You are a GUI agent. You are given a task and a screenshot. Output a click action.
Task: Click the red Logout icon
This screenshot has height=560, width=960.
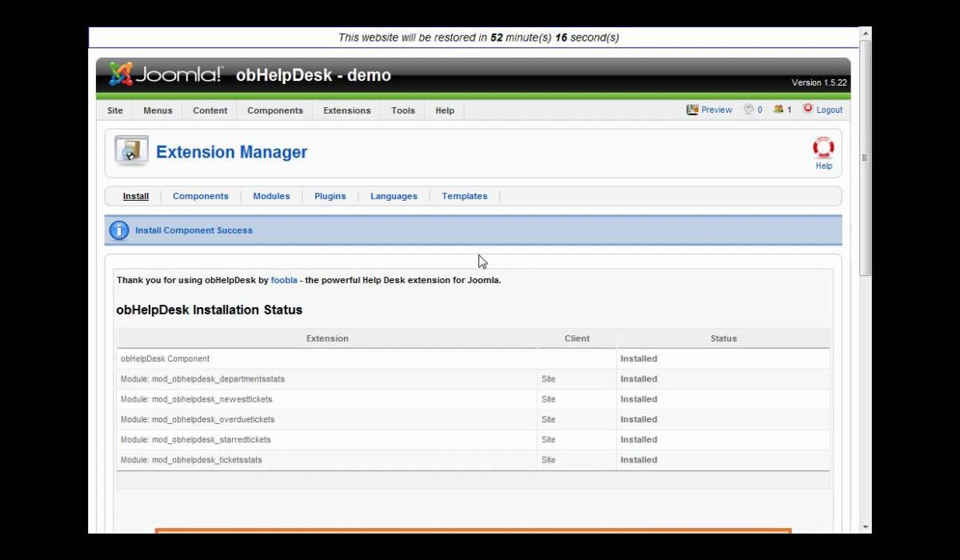pyautogui.click(x=808, y=109)
